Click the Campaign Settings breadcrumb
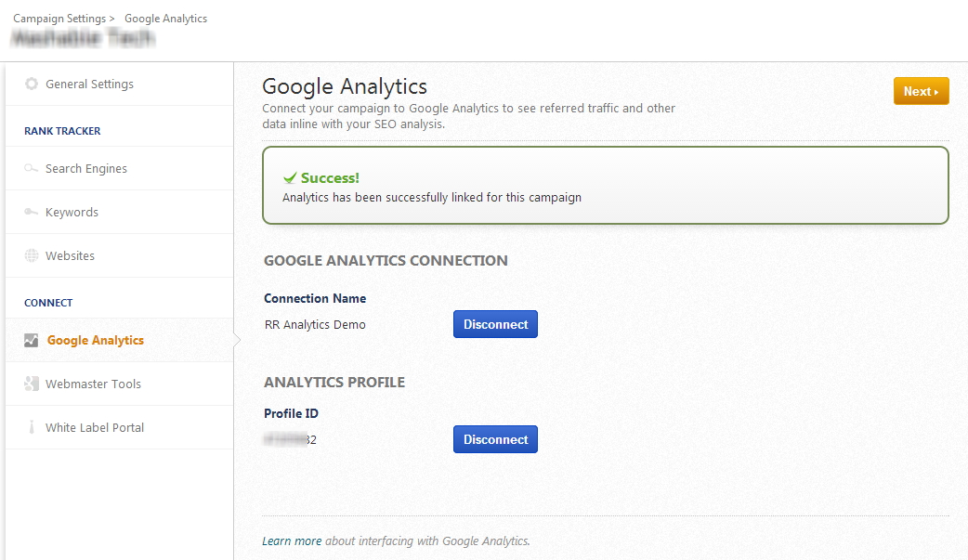This screenshot has width=968, height=560. tap(58, 19)
